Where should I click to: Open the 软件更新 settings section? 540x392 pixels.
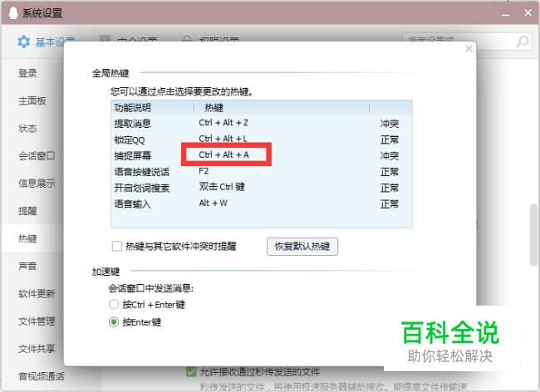pyautogui.click(x=37, y=293)
